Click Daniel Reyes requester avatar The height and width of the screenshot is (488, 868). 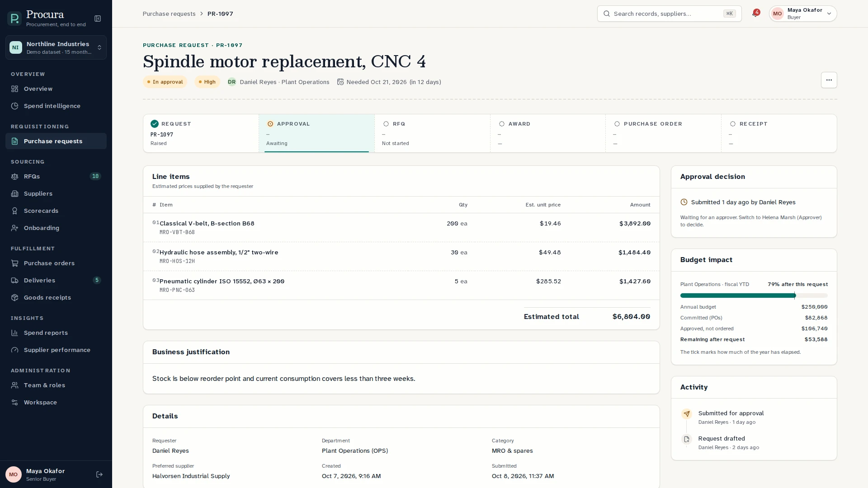231,82
